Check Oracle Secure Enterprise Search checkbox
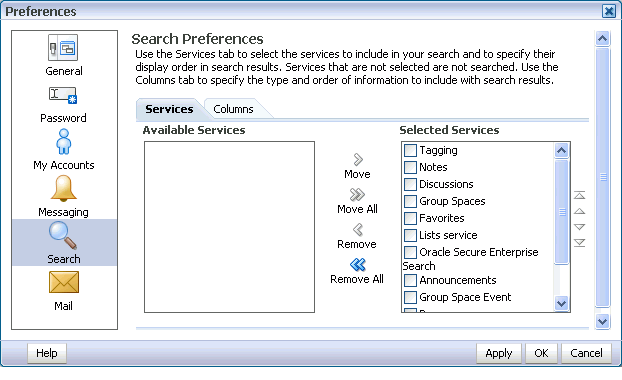The image size is (622, 380). click(410, 253)
